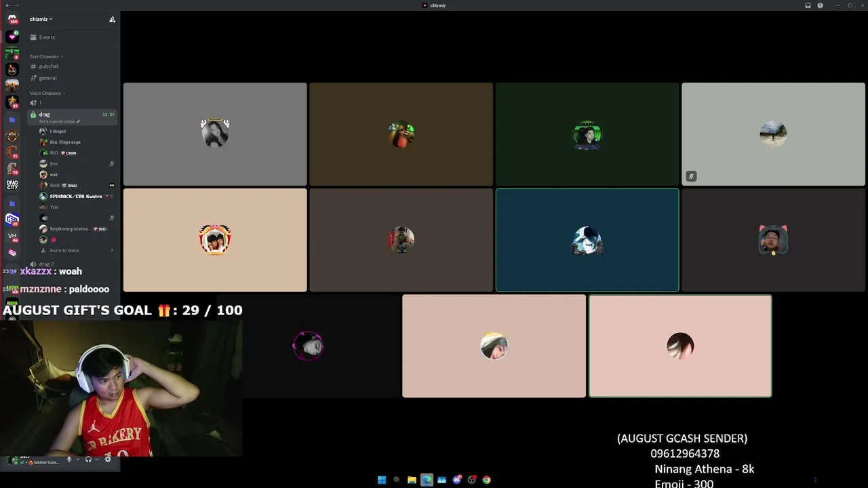868x488 pixels.
Task: Click the create invite icon beside chizmiz
Action: tap(112, 19)
